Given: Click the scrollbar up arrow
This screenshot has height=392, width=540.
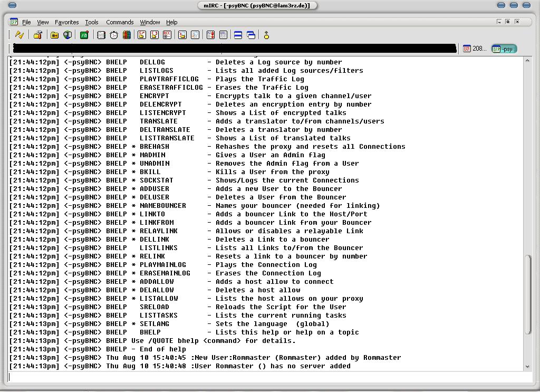Looking at the screenshot, I should pos(527,61).
